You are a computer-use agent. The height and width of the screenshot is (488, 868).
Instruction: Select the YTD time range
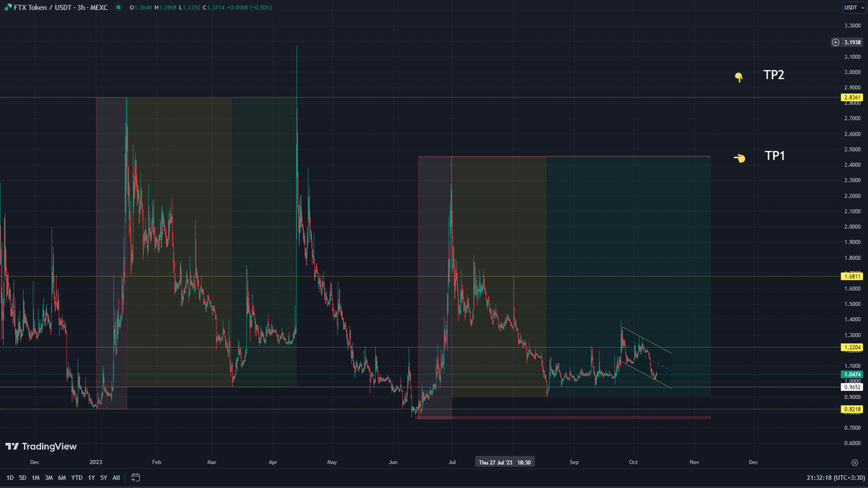pos(76,477)
